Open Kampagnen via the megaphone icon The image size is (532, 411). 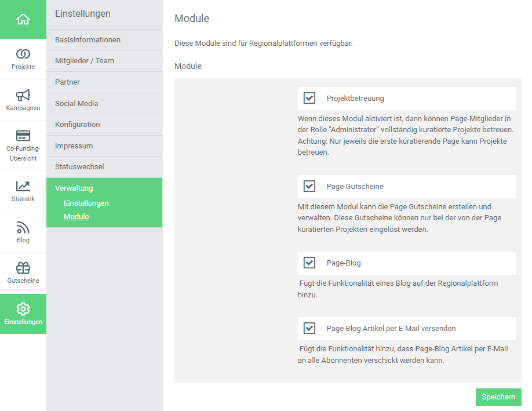point(23,95)
